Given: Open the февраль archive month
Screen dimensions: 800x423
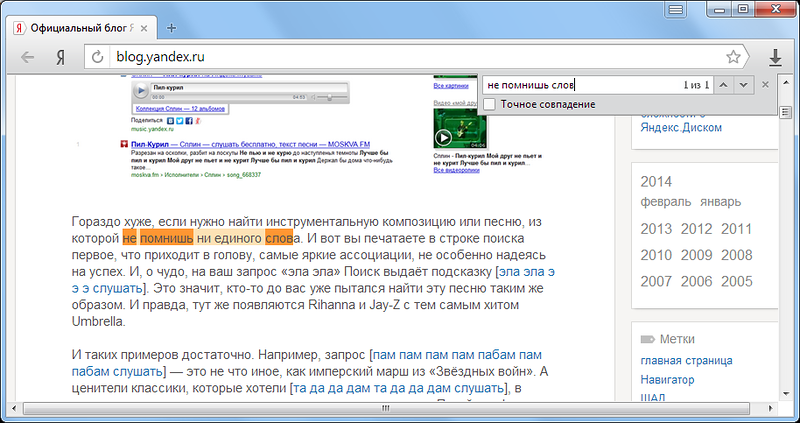Looking at the screenshot, I should click(666, 202).
